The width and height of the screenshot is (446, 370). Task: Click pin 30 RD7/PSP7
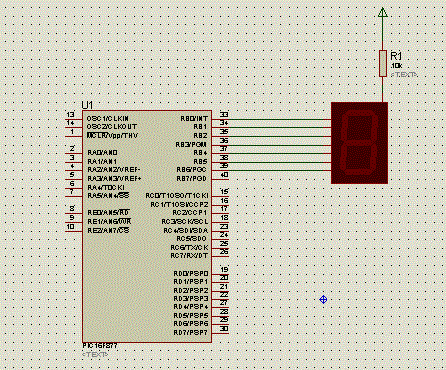pyautogui.click(x=220, y=333)
